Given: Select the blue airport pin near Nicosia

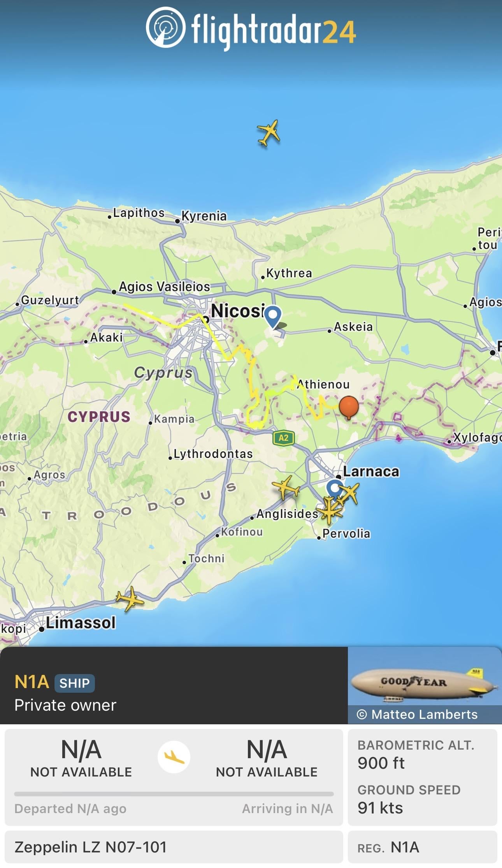Looking at the screenshot, I should 273,316.
